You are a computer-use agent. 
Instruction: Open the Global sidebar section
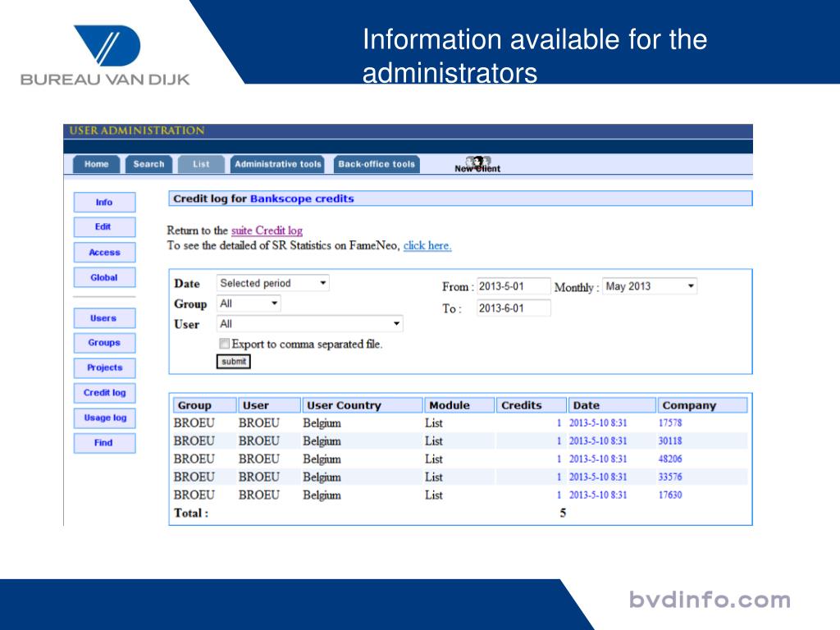104,277
